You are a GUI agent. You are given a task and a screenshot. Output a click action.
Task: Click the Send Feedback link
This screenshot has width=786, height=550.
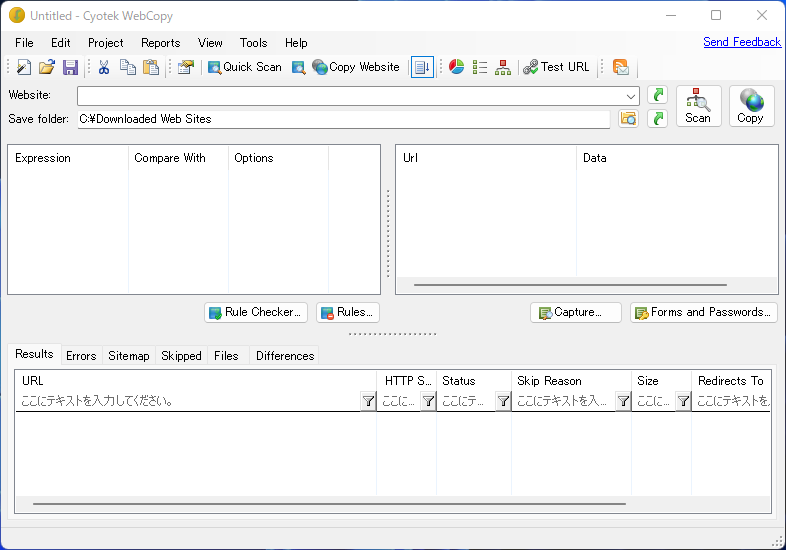(742, 42)
